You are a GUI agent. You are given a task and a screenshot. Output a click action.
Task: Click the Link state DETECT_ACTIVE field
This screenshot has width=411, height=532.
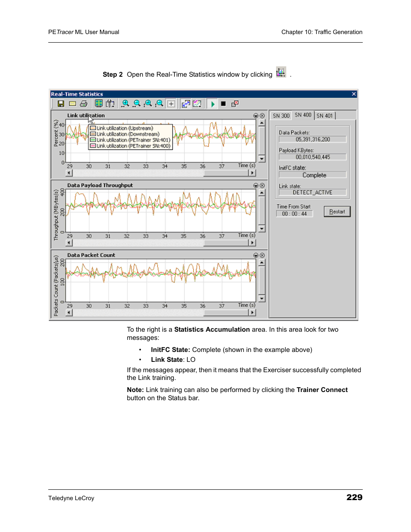coord(313,193)
